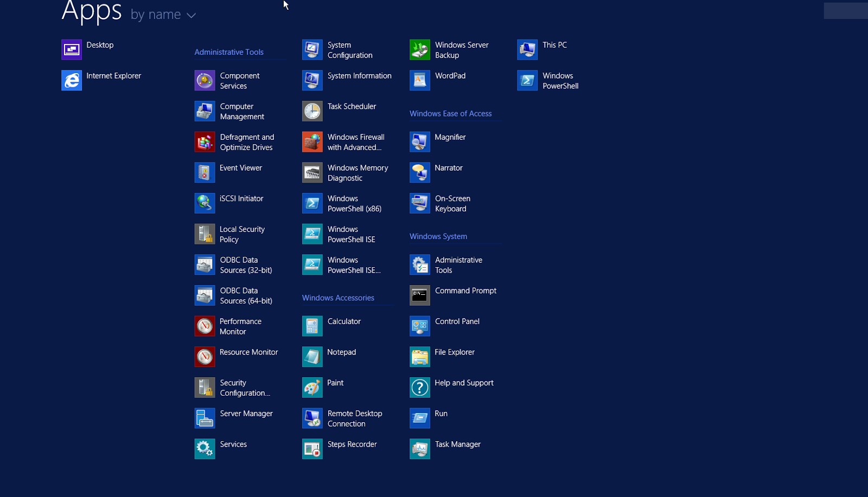Viewport: 868px width, 497px height.
Task: Open iSCSI Initiator icon
Action: tap(205, 204)
